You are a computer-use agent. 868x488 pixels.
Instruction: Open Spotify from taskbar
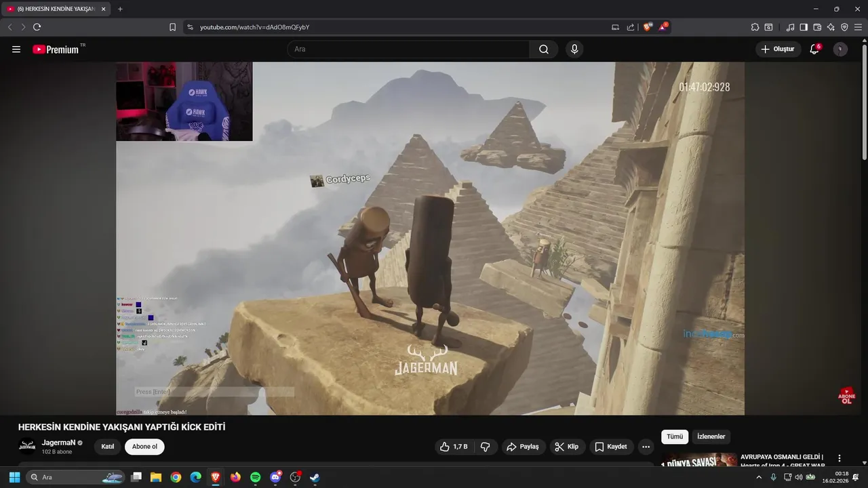[255, 477]
